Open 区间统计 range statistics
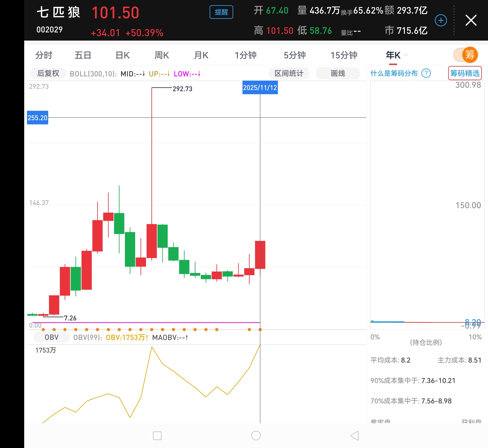Image resolution: width=488 pixels, height=448 pixels. click(289, 73)
